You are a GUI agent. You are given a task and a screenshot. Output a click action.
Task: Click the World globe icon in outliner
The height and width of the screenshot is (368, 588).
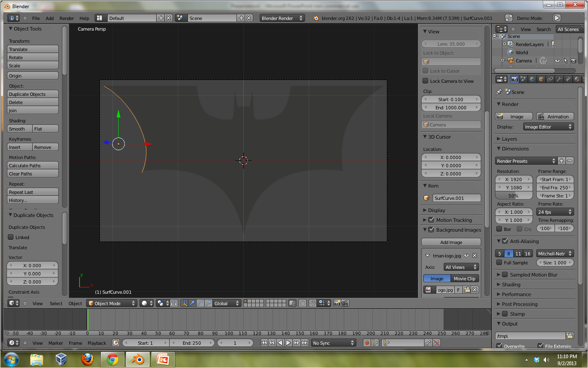511,52
